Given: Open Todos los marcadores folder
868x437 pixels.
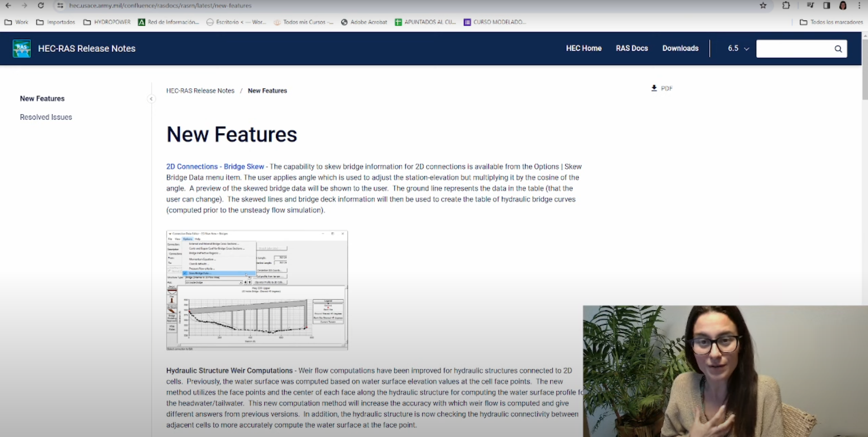Looking at the screenshot, I should pyautogui.click(x=831, y=22).
